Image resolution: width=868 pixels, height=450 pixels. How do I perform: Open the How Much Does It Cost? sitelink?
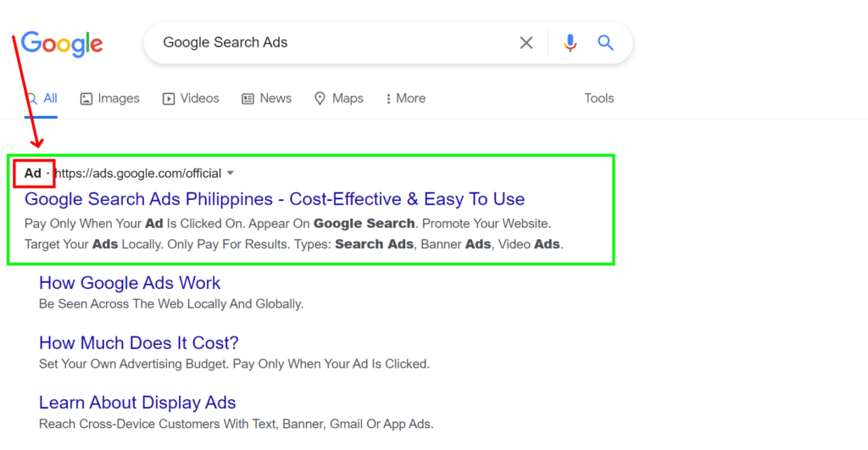(x=138, y=342)
